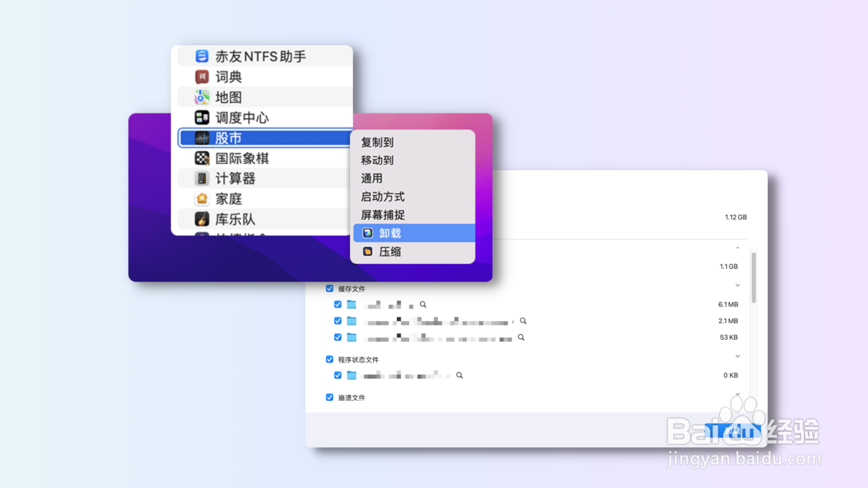Viewport: 868px width, 488px height.
Task: Click the 1.12 GB total size value
Action: [x=736, y=217]
